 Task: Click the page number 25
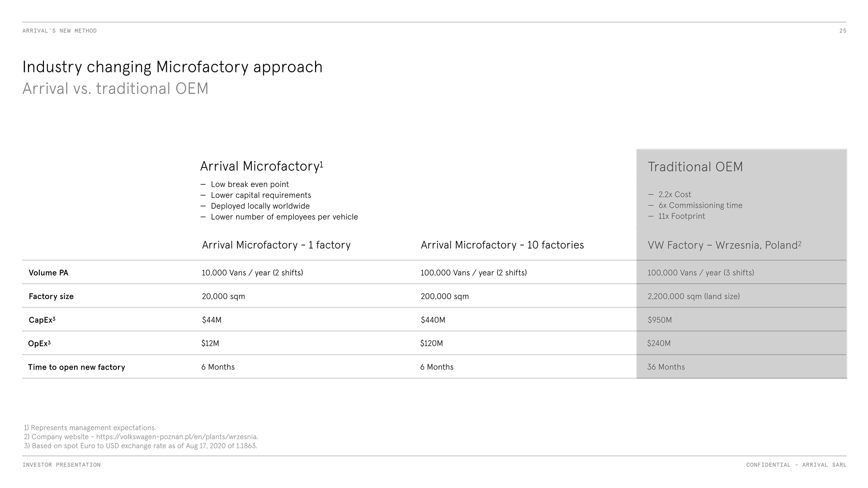842,31
